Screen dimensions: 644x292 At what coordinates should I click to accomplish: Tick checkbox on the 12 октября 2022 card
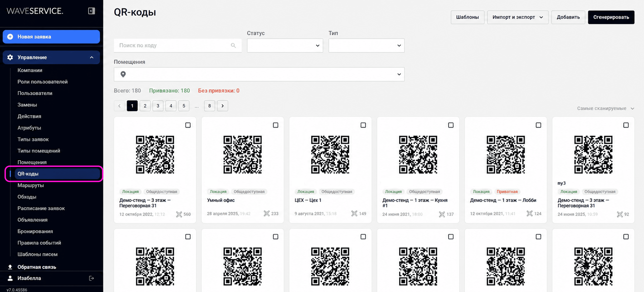click(x=188, y=125)
